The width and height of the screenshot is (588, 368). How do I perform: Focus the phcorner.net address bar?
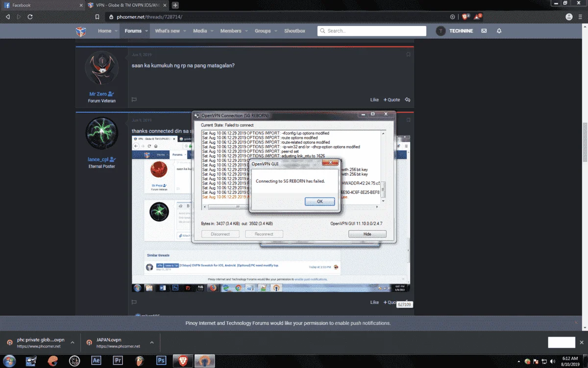274,17
